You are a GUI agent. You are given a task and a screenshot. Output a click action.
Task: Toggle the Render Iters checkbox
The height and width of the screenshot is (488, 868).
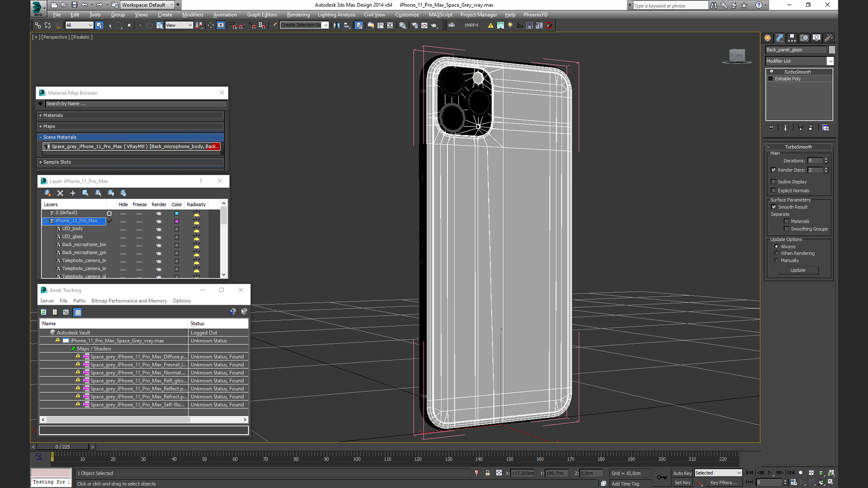pos(774,170)
